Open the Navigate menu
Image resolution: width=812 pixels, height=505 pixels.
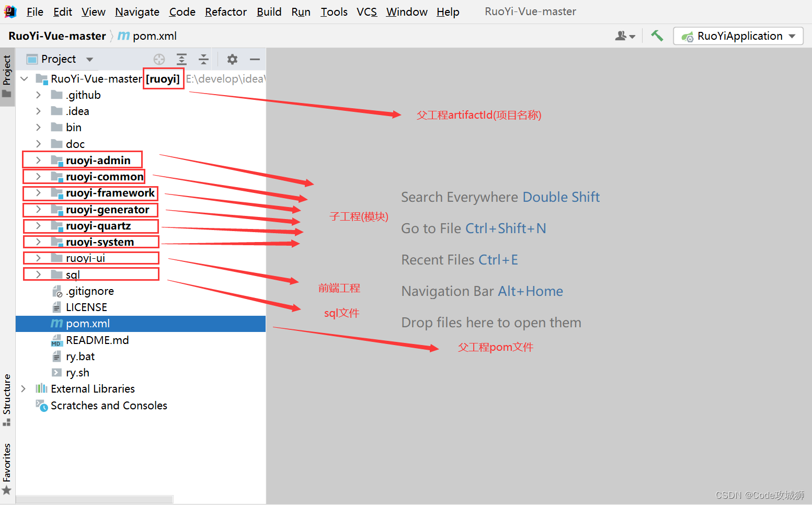pyautogui.click(x=137, y=12)
